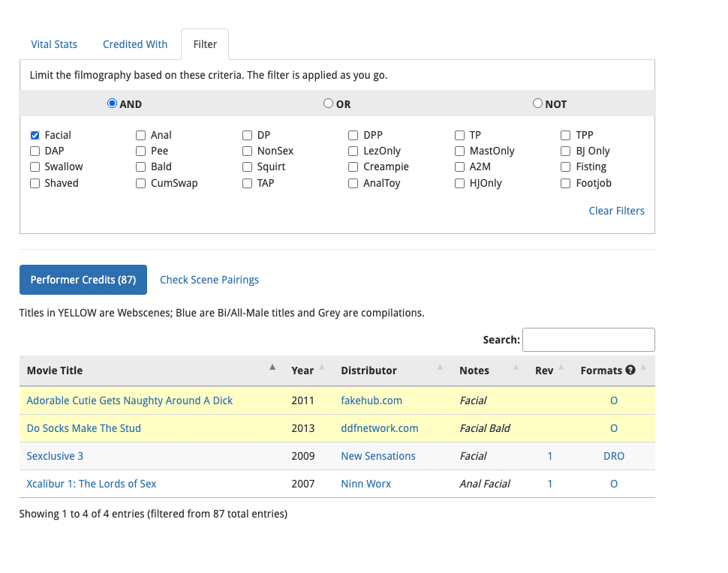Visit the fakehub.com distributor link
The width and height of the screenshot is (728, 573).
(x=372, y=400)
